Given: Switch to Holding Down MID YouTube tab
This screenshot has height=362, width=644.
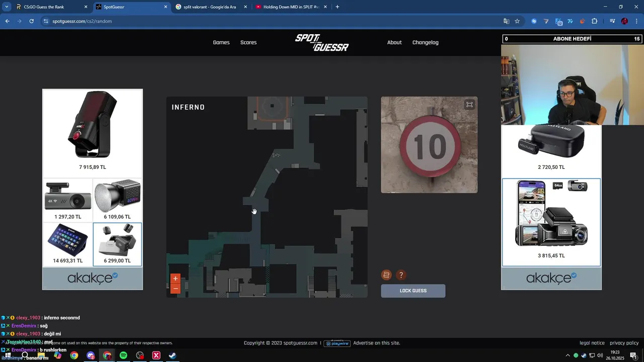Looking at the screenshot, I should pos(291,7).
